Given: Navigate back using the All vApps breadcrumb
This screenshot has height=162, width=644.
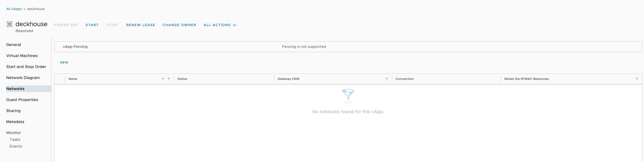Looking at the screenshot, I should point(14,8).
